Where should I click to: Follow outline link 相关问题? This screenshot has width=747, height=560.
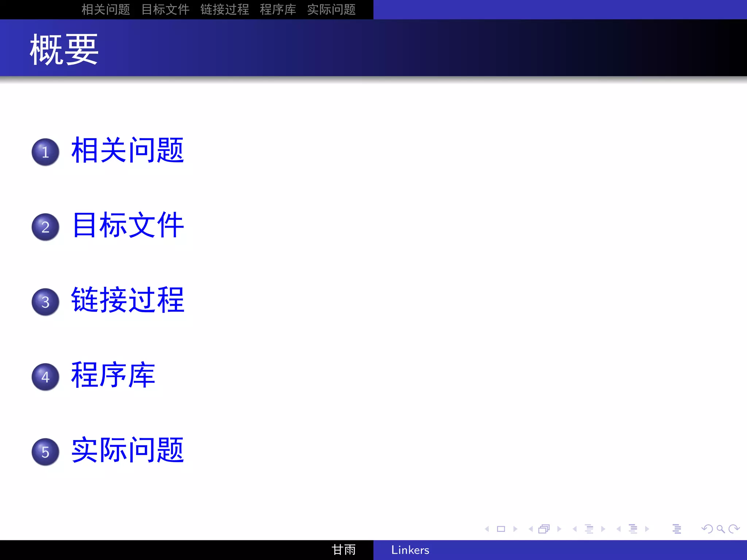click(x=128, y=150)
